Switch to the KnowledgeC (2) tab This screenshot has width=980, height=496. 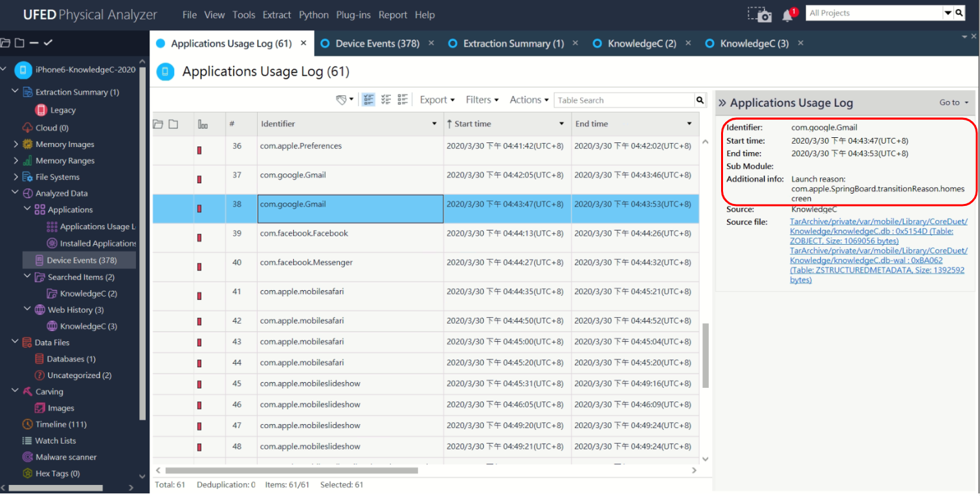click(642, 43)
